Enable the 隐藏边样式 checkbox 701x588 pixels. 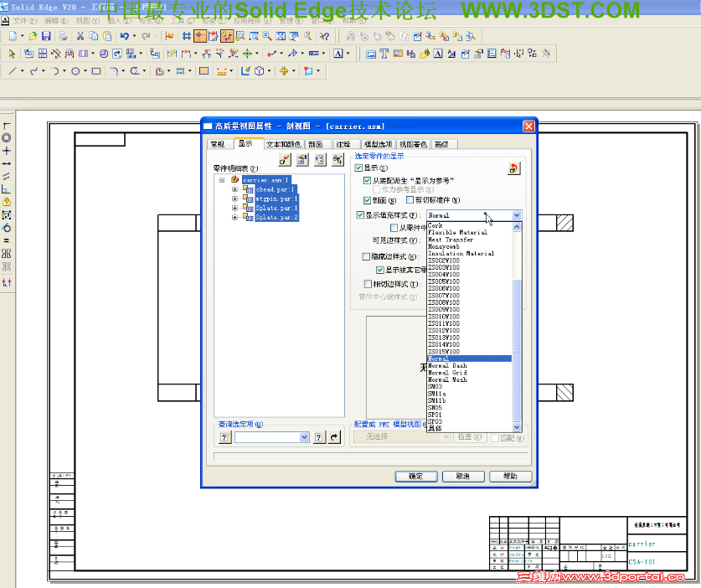(366, 256)
